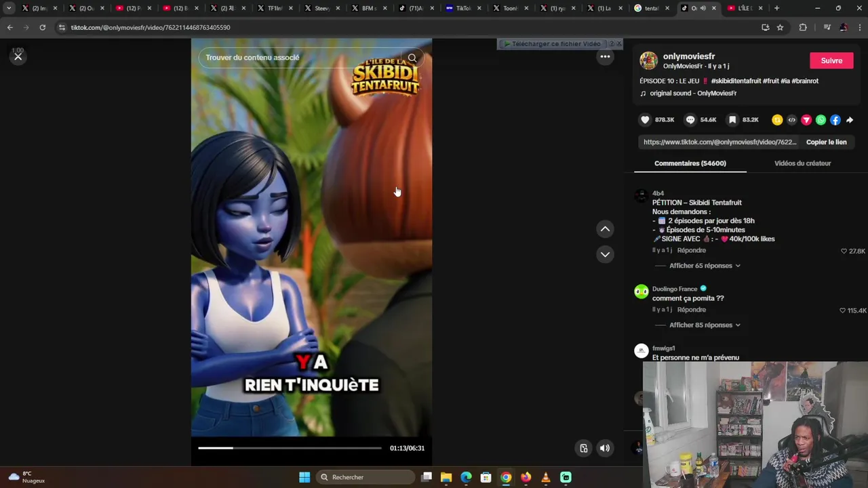Like the video with the heart icon
The width and height of the screenshot is (868, 488).
[645, 120]
